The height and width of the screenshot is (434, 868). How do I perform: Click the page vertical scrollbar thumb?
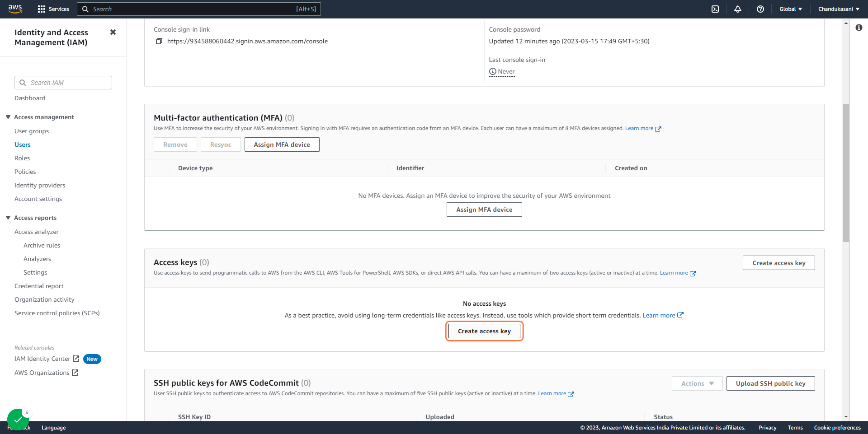pos(846,173)
